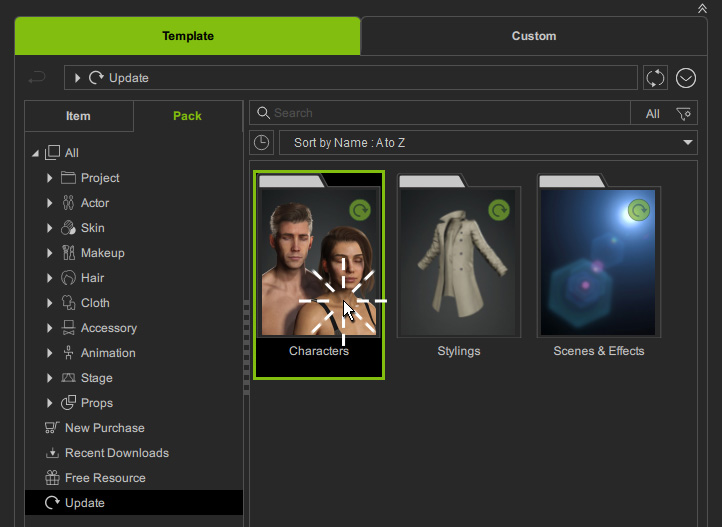Open the Free Resource section

coord(104,478)
